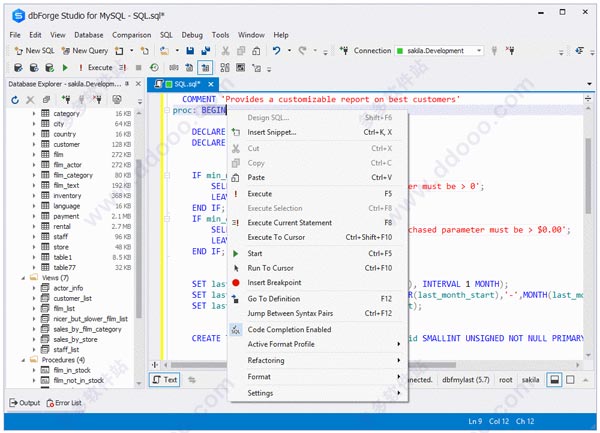The height and width of the screenshot is (433, 600).
Task: Open Settings submenu in context menu
Action: coord(318,393)
